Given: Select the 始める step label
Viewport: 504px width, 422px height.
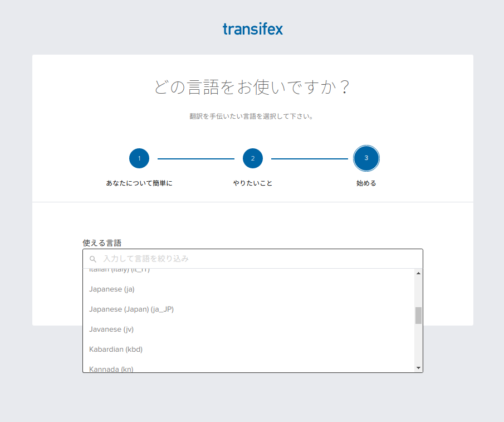Looking at the screenshot, I should [x=366, y=183].
